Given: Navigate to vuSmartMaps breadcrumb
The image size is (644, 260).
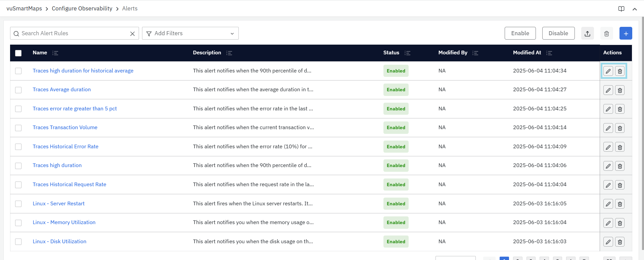Looking at the screenshot, I should click(x=24, y=9).
